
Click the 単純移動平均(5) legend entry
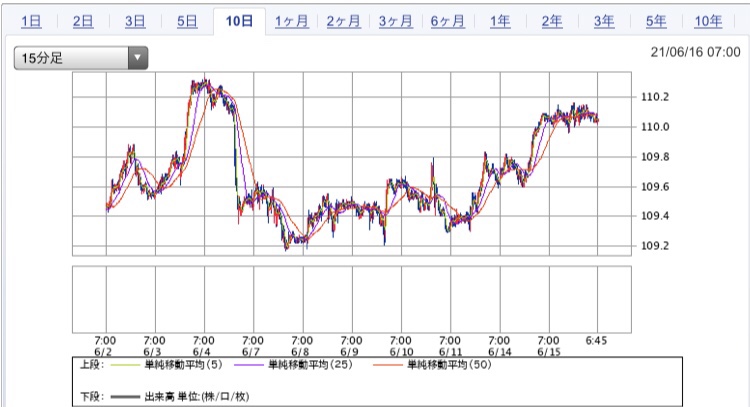pyautogui.click(x=166, y=365)
